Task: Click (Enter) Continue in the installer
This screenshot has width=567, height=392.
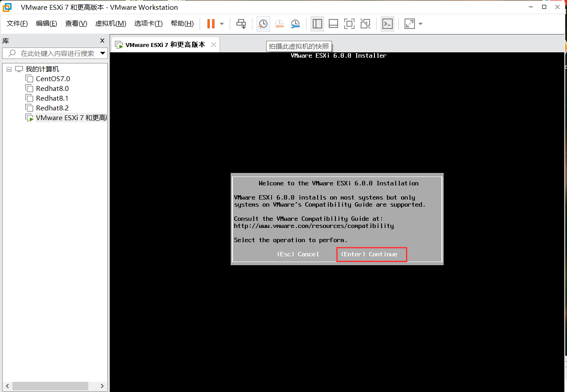Action: click(x=369, y=254)
